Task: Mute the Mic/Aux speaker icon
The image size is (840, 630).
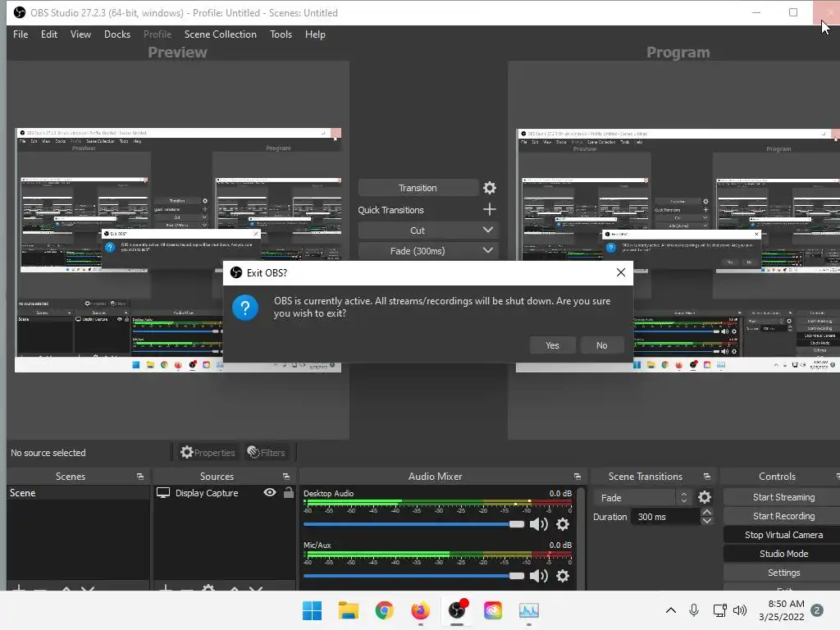Action: click(538, 576)
